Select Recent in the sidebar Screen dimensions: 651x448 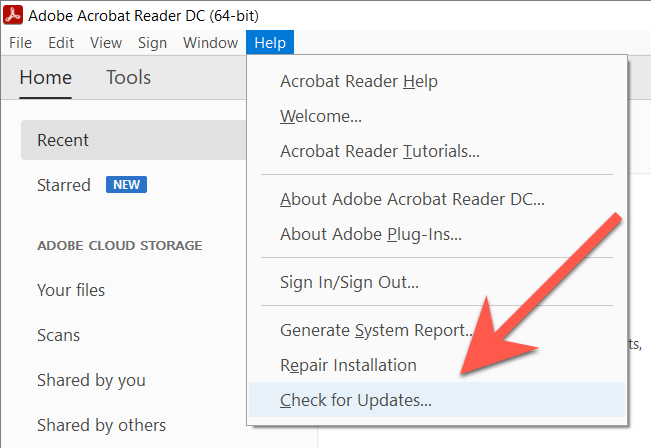click(x=134, y=140)
